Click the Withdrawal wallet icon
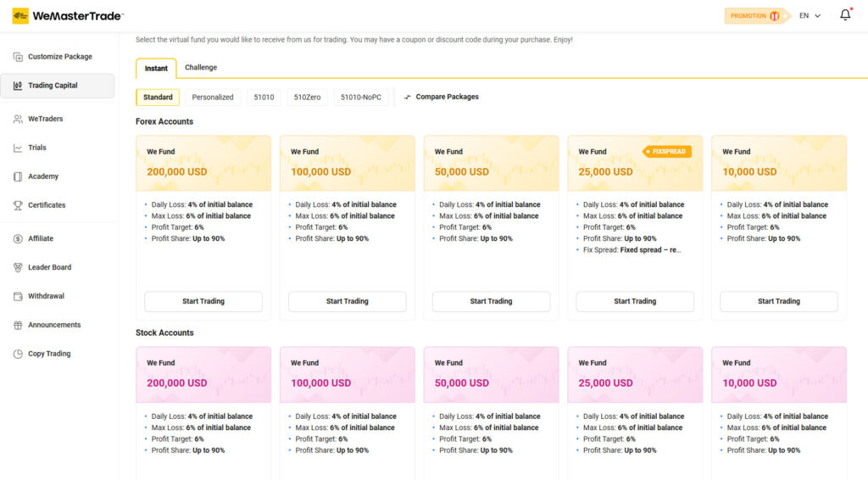This screenshot has height=480, width=868. (x=18, y=297)
